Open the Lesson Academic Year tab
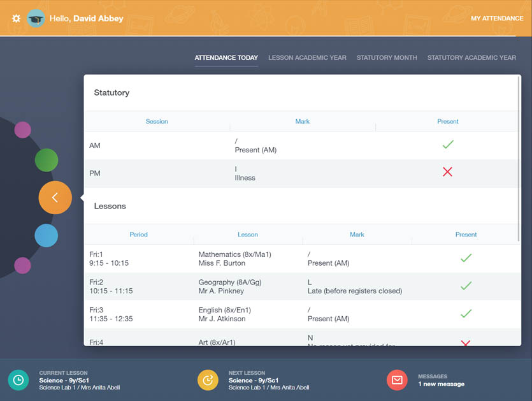 point(307,58)
